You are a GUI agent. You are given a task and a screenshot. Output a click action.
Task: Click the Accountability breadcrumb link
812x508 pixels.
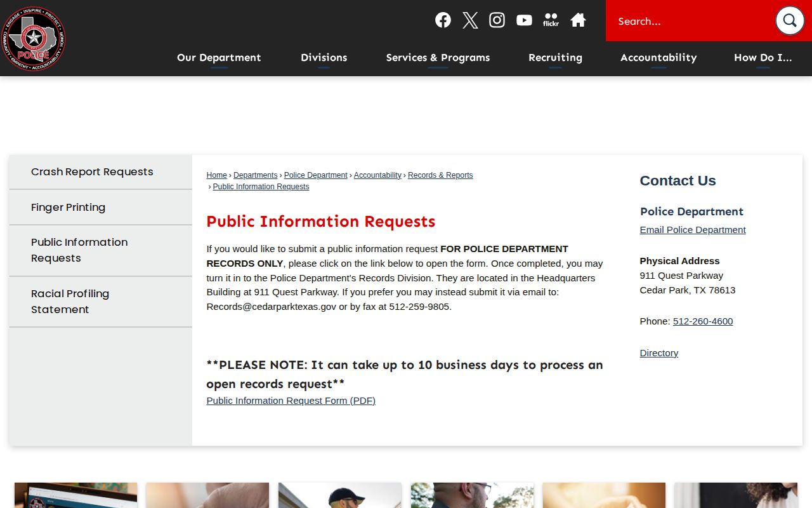click(x=377, y=175)
